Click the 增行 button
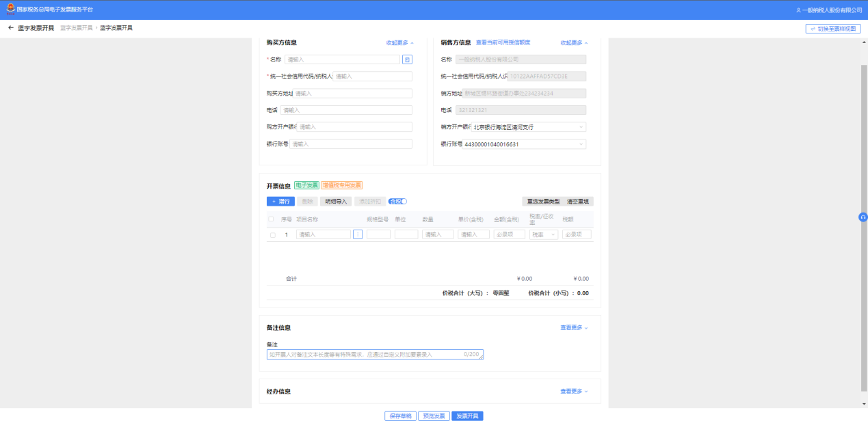The width and height of the screenshot is (868, 423). (x=280, y=201)
